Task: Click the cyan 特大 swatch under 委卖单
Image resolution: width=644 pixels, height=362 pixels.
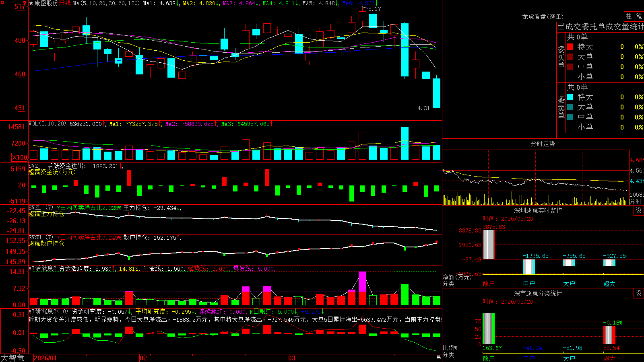Action: pos(570,97)
